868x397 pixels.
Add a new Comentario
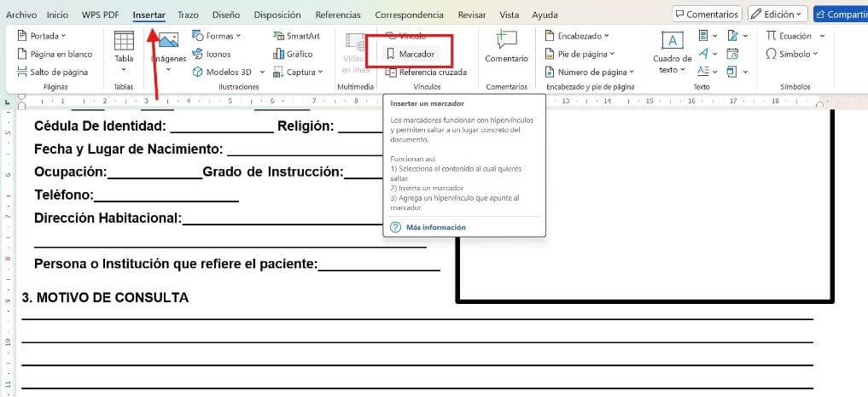tap(506, 47)
